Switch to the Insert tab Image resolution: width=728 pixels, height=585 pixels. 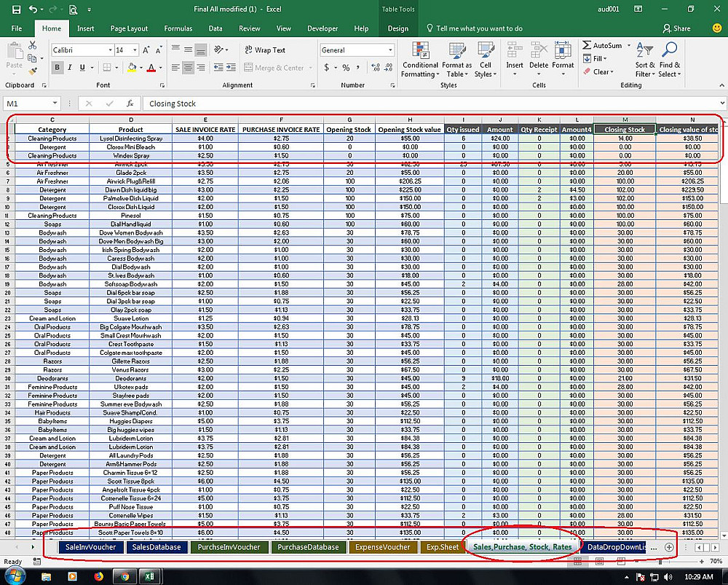click(x=85, y=28)
